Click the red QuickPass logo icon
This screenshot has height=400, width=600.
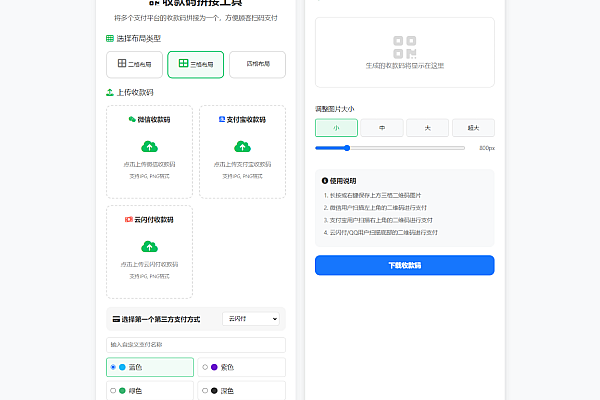pyautogui.click(x=129, y=219)
